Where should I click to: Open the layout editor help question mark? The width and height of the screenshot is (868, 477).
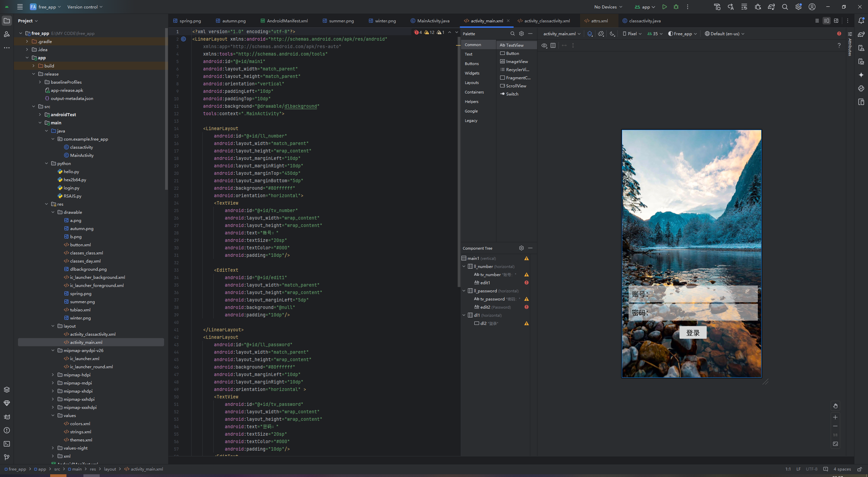pos(839,45)
